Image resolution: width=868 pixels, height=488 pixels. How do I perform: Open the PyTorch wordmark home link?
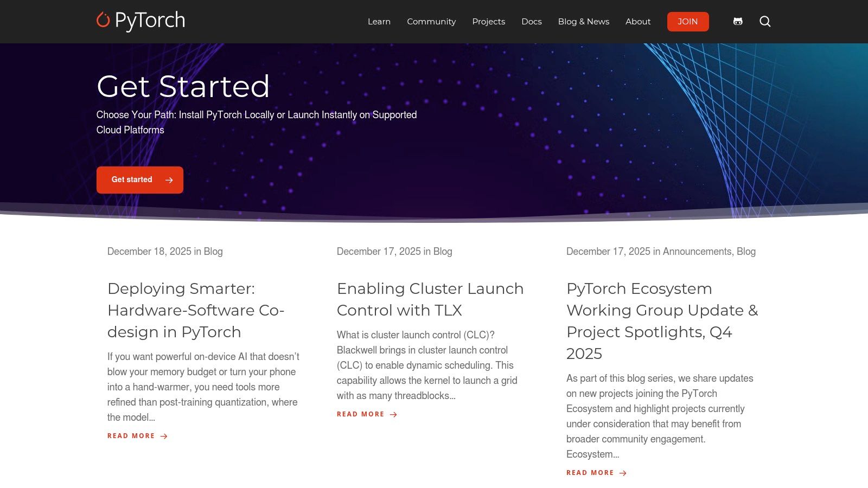click(150, 21)
